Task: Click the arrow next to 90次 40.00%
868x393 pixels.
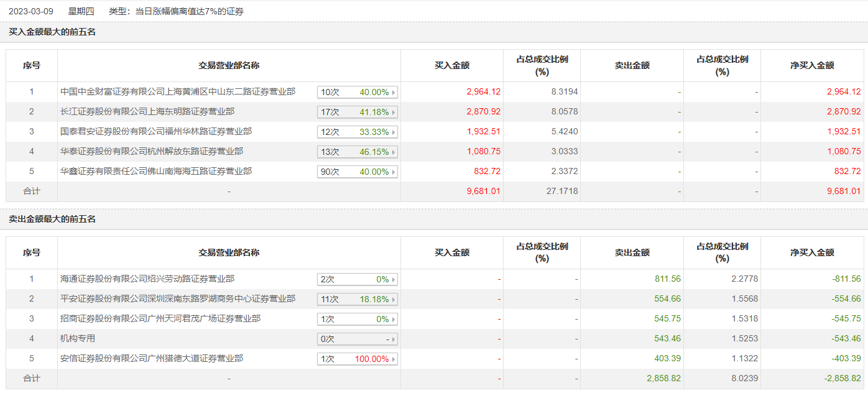Action: [x=394, y=172]
